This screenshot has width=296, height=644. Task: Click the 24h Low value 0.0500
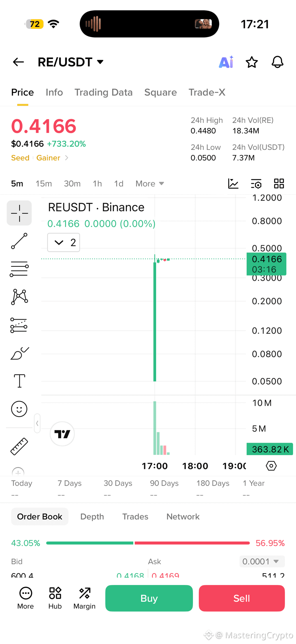pos(203,158)
